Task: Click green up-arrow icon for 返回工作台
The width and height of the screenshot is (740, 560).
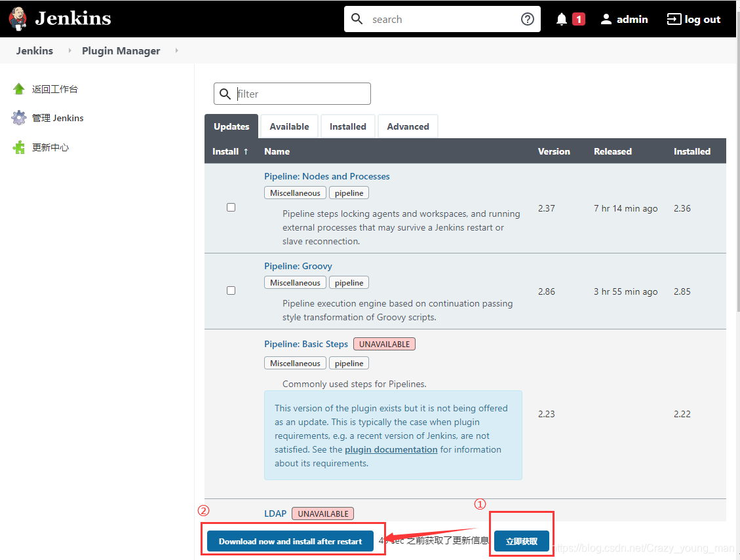Action: [x=19, y=88]
